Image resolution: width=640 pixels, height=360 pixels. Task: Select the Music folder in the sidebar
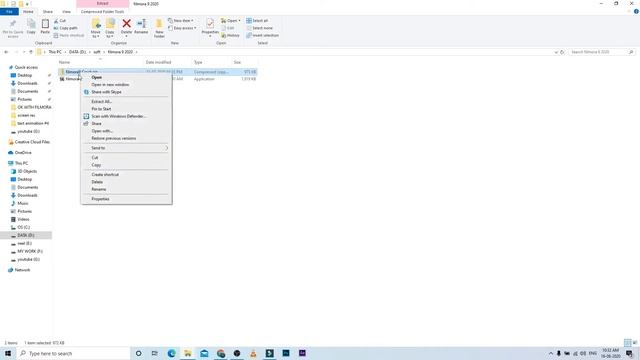pos(22,203)
